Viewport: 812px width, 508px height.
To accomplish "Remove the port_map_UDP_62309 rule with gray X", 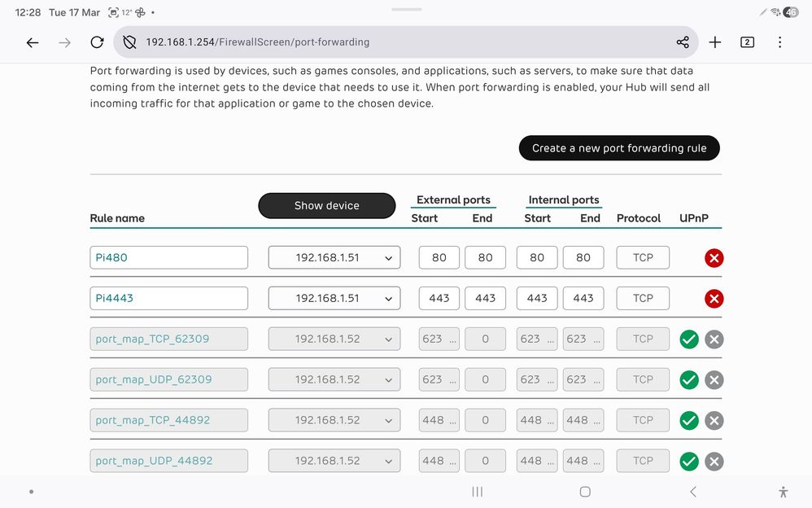I will click(x=714, y=379).
